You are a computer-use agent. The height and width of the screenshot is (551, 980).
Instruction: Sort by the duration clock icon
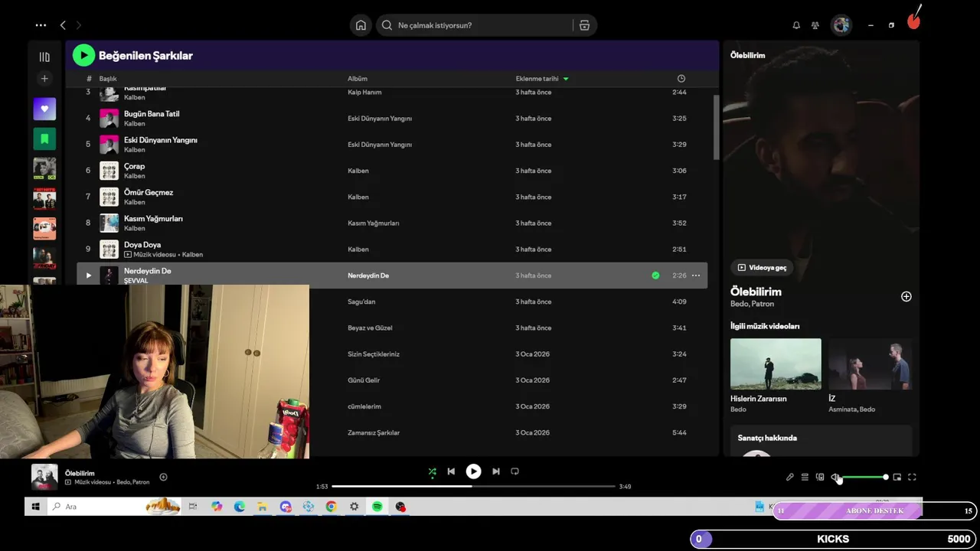pyautogui.click(x=681, y=79)
